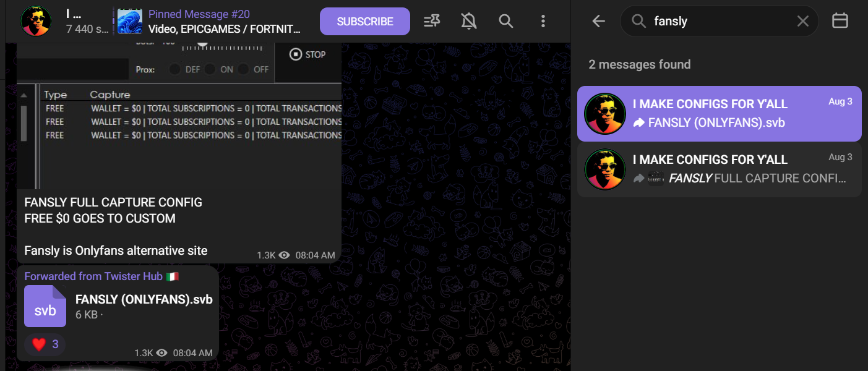The width and height of the screenshot is (868, 371).
Task: Open pinned message video thumbnail
Action: [x=129, y=22]
